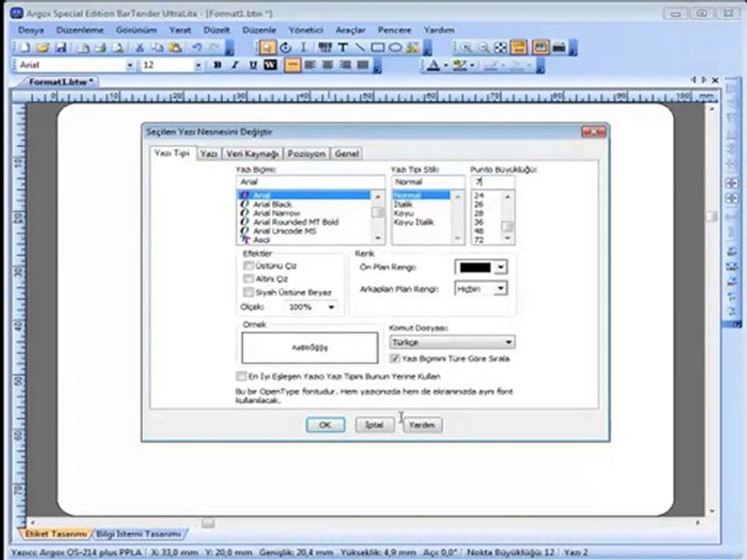747x560 pixels.
Task: Click the Paste toolbar icon
Action: point(176,48)
